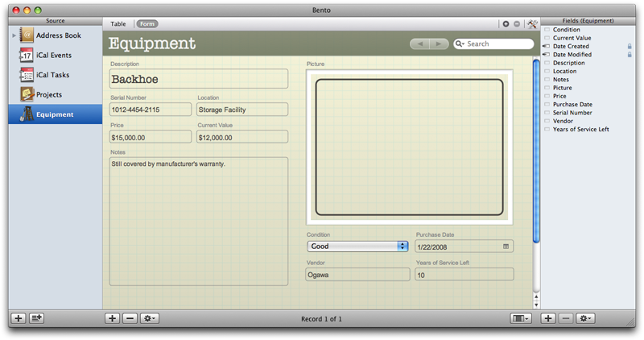Select Date Created in Fields list
This screenshot has width=644, height=340.
(x=571, y=46)
